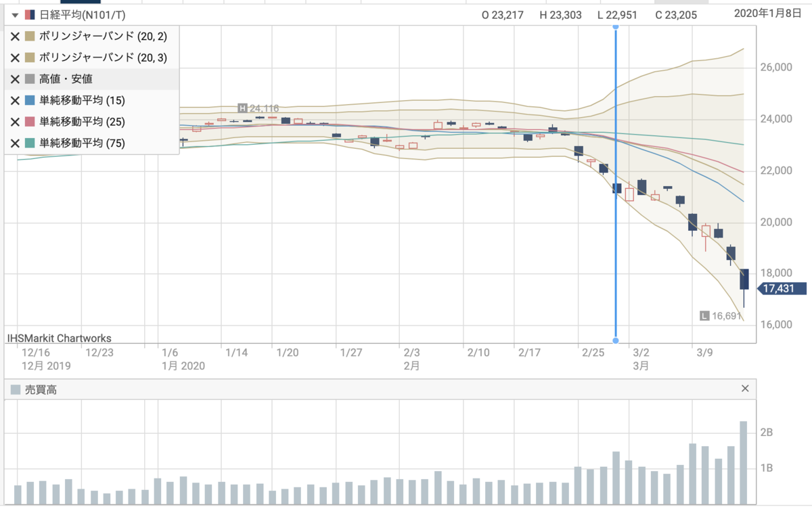Collapse the 日経平均 indicator list arrow
812x513 pixels.
coord(15,15)
